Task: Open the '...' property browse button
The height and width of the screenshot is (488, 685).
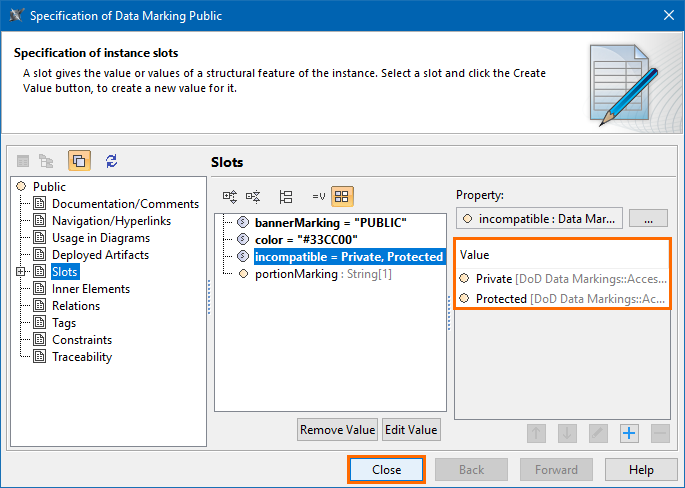Action: [x=648, y=219]
